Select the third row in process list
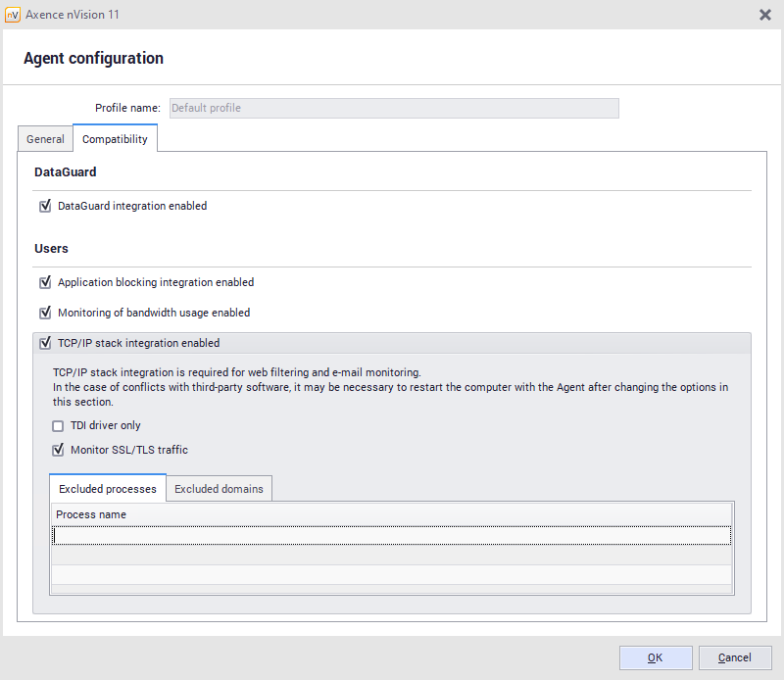 (390, 574)
